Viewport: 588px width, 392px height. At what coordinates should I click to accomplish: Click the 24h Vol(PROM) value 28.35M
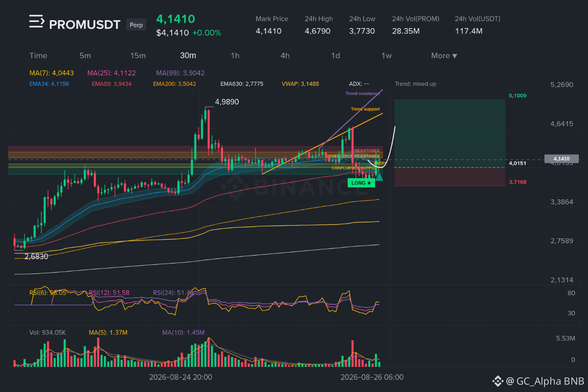point(406,31)
